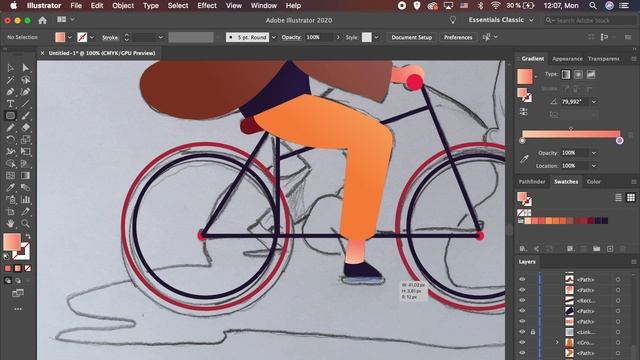The image size is (640, 360).
Task: Open the gradient angle dropdown
Action: point(593,102)
